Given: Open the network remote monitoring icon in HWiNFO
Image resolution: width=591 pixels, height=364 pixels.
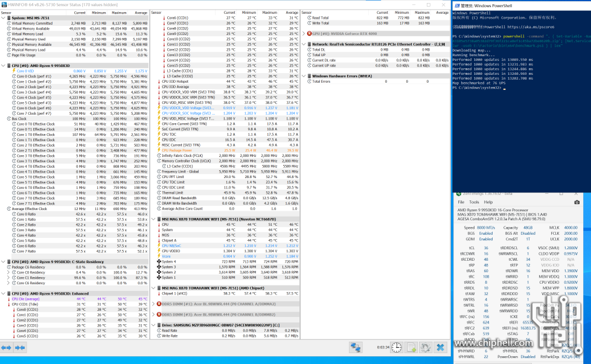Looking at the screenshot, I should click(355, 348).
